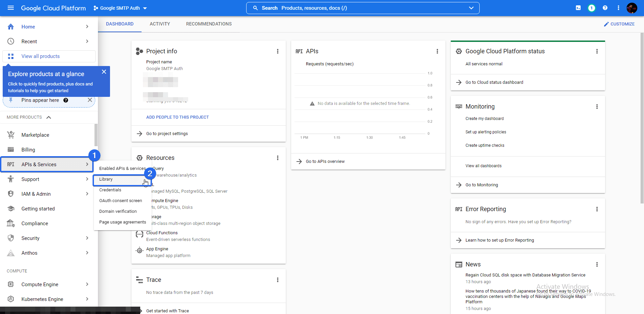Click the Support person icon
The height and width of the screenshot is (314, 644).
pos(11,179)
